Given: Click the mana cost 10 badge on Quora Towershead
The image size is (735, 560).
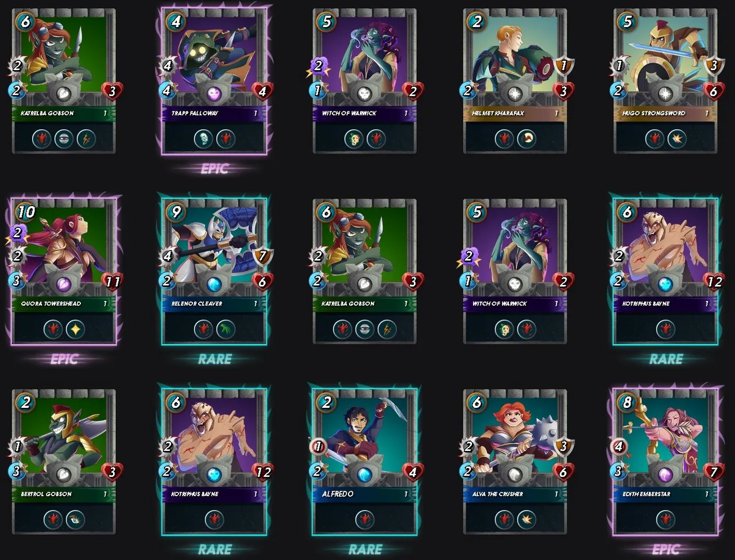Looking at the screenshot, I should coord(25,212).
